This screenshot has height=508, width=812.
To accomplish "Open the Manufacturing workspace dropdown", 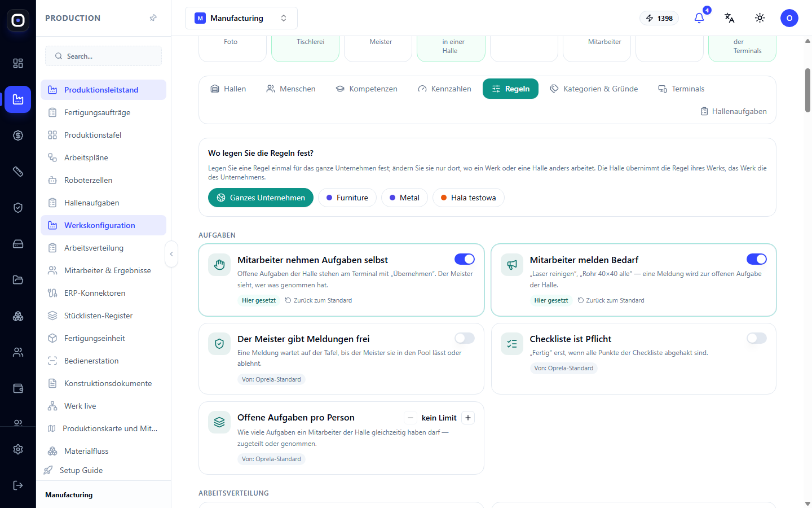I will pyautogui.click(x=241, y=18).
